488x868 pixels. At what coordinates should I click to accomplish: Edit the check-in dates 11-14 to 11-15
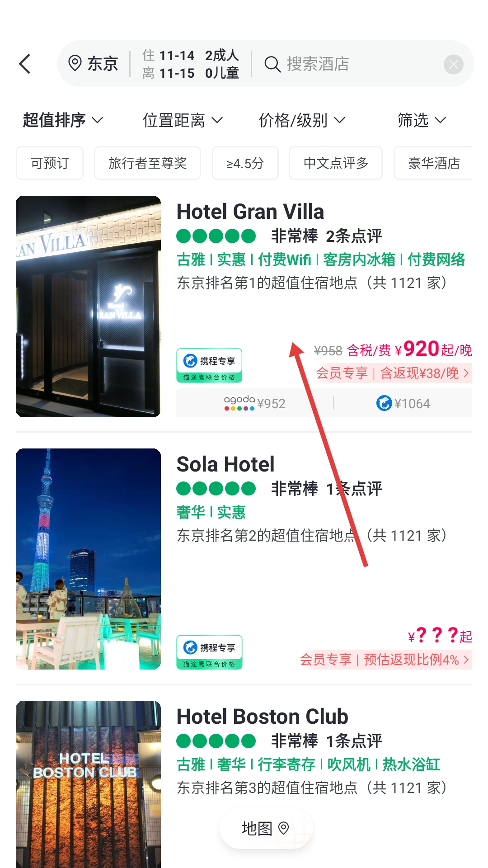[x=191, y=64]
